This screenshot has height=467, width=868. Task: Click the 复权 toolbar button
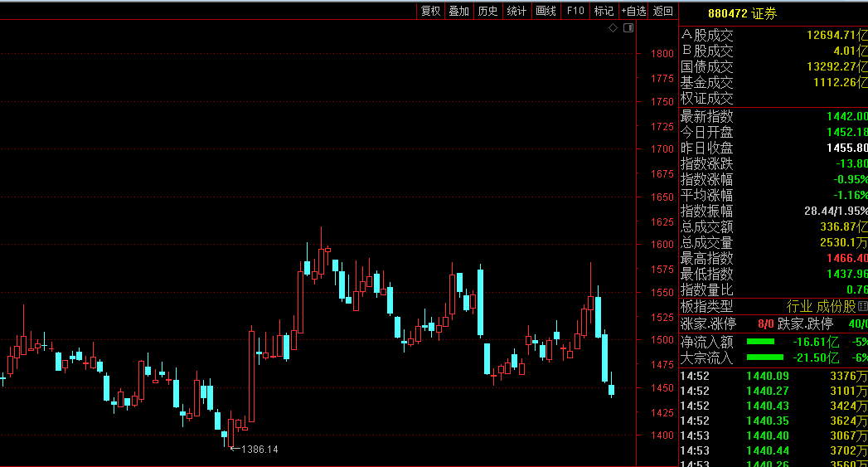click(430, 11)
